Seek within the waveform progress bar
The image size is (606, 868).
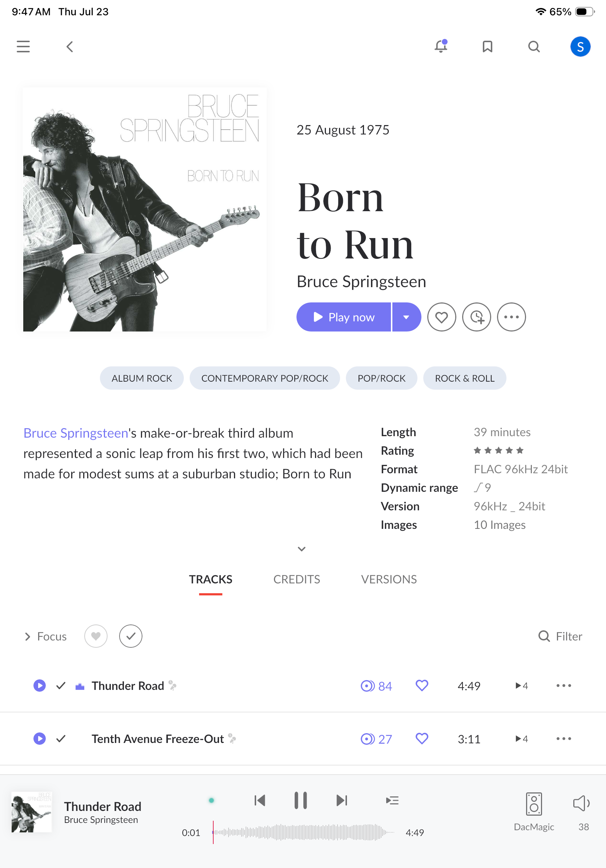click(303, 832)
